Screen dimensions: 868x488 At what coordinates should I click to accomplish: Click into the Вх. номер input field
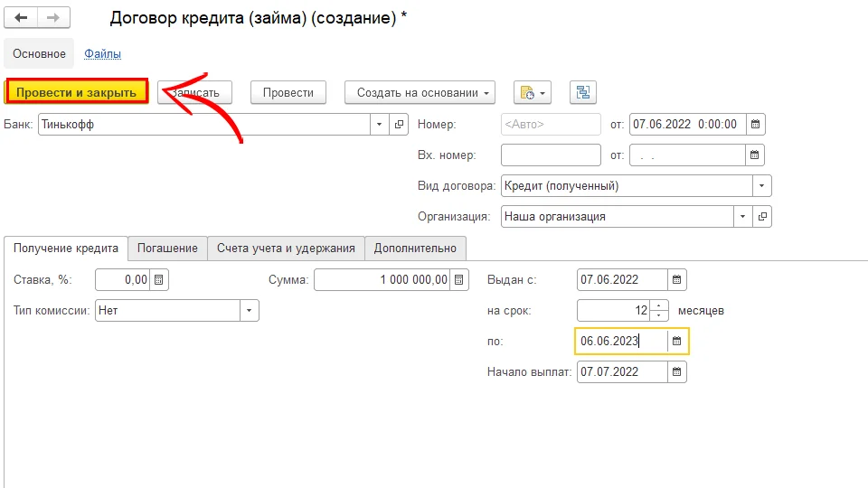coord(550,155)
